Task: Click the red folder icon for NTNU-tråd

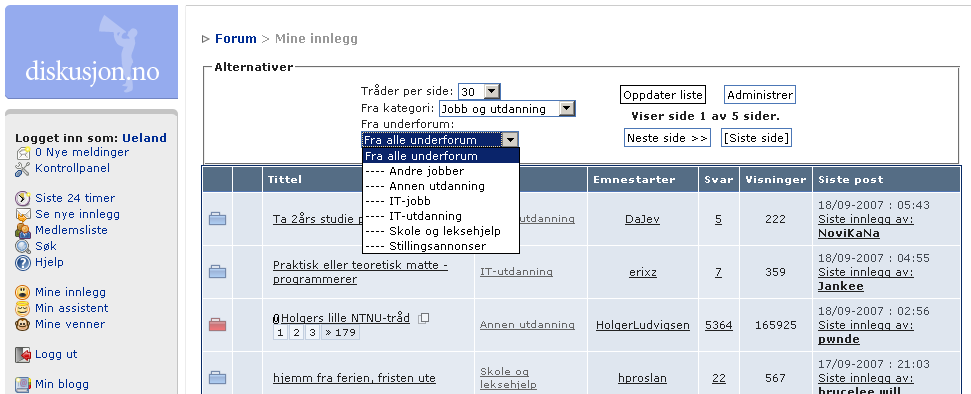Action: [x=217, y=325]
